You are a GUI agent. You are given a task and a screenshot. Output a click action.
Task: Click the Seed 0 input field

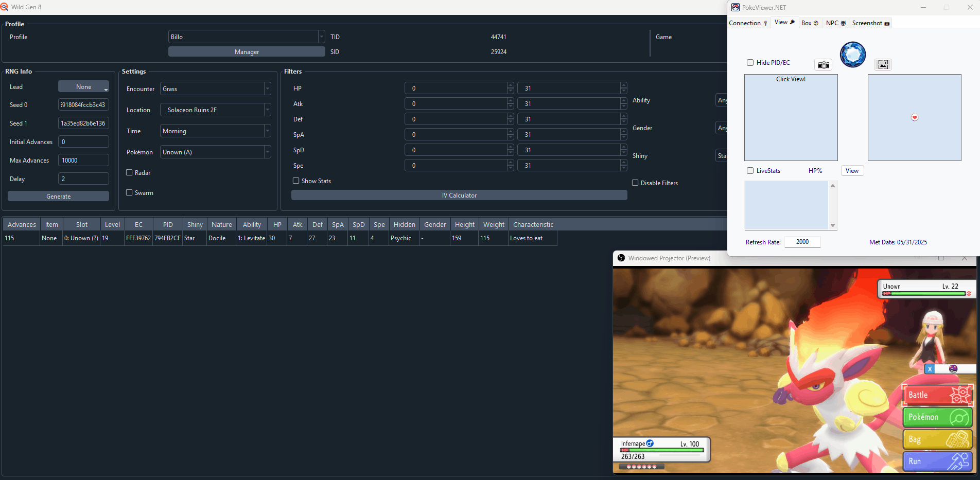point(83,105)
